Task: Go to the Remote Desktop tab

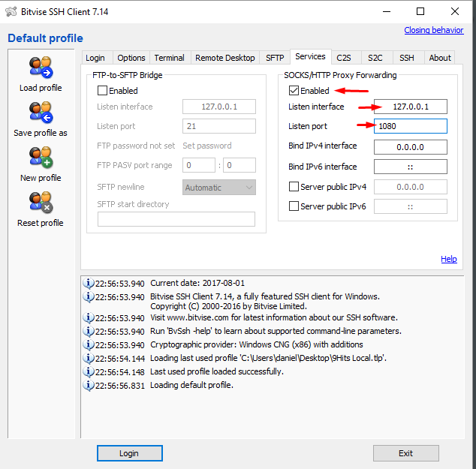Action: [x=225, y=58]
